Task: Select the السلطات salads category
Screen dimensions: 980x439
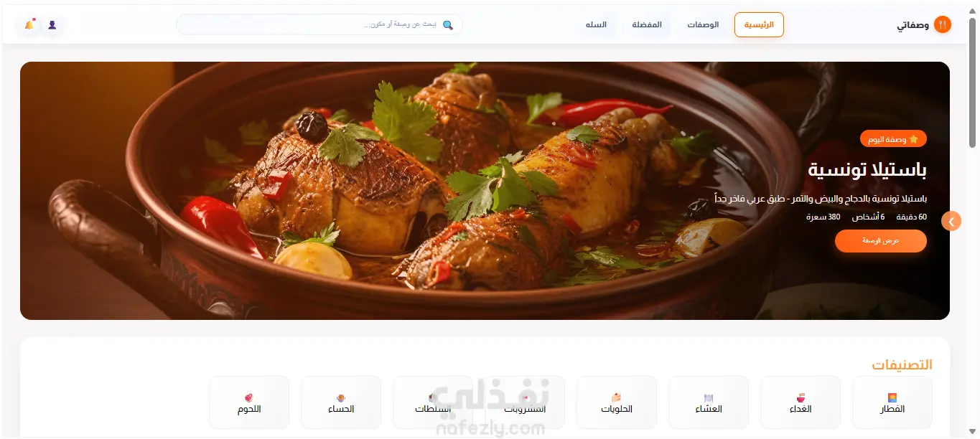Action: [433, 402]
